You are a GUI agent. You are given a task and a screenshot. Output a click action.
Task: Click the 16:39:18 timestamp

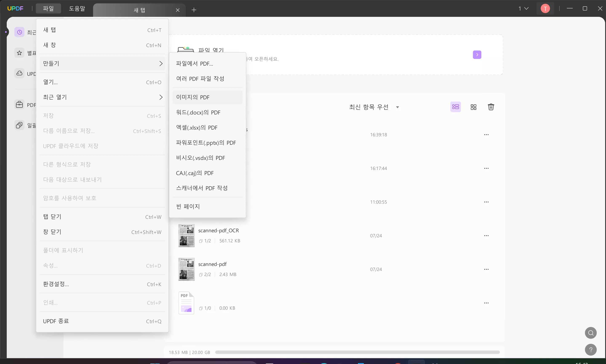pos(378,135)
